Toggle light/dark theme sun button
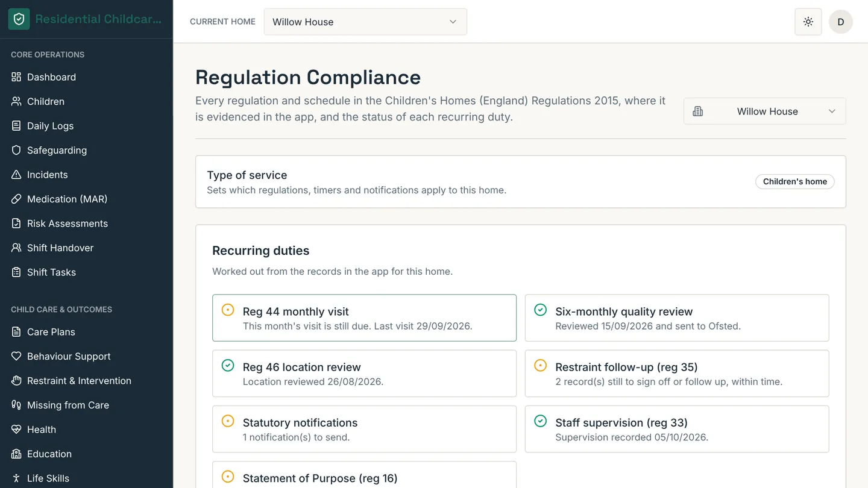 tap(808, 22)
